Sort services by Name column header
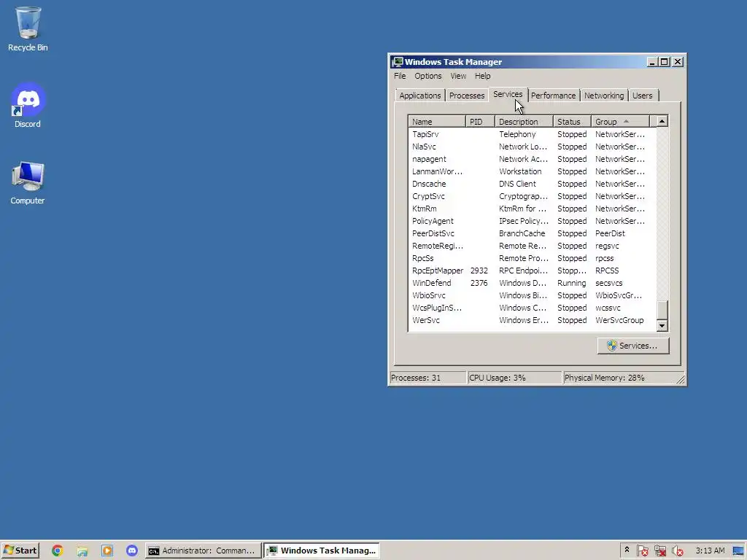This screenshot has width=747, height=560. (x=437, y=122)
